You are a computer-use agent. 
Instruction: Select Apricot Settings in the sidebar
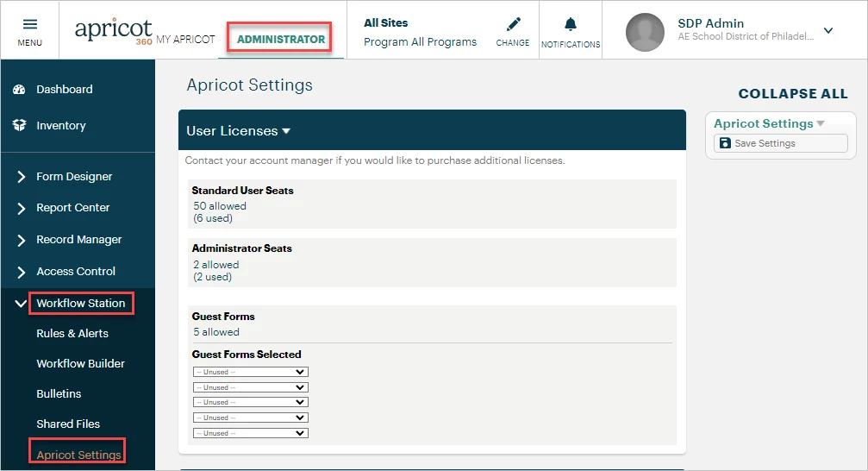(78, 455)
